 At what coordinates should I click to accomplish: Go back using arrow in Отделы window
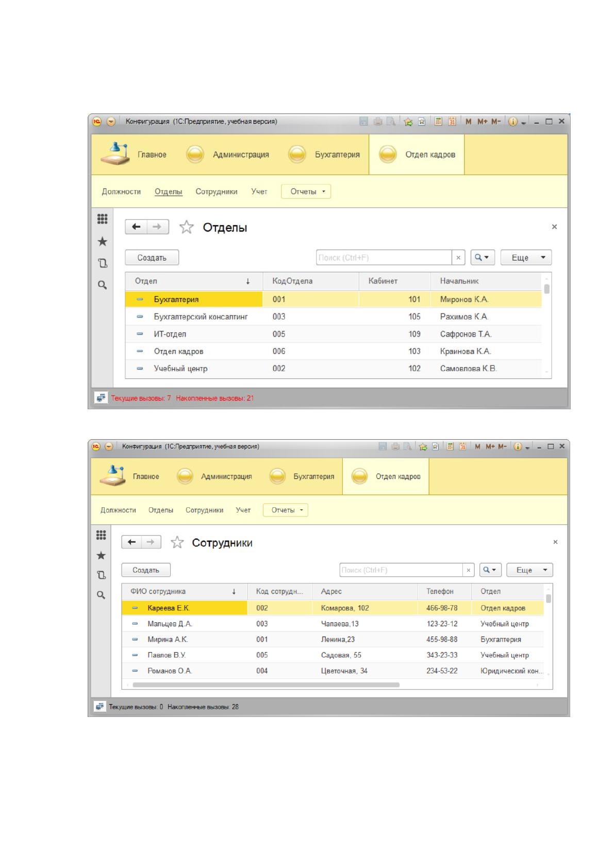(136, 227)
